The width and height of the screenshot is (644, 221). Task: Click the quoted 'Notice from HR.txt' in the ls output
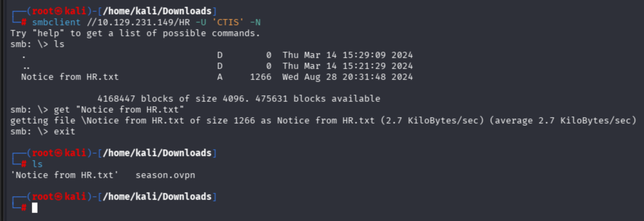coord(64,175)
